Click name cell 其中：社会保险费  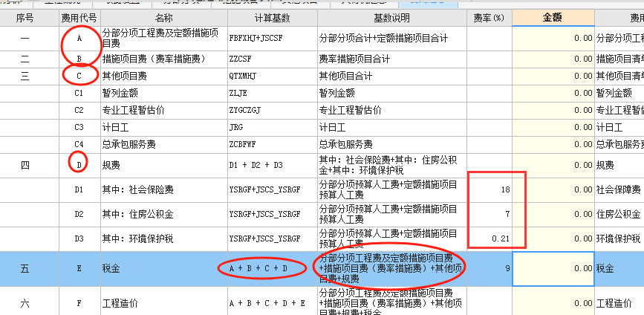click(164, 189)
